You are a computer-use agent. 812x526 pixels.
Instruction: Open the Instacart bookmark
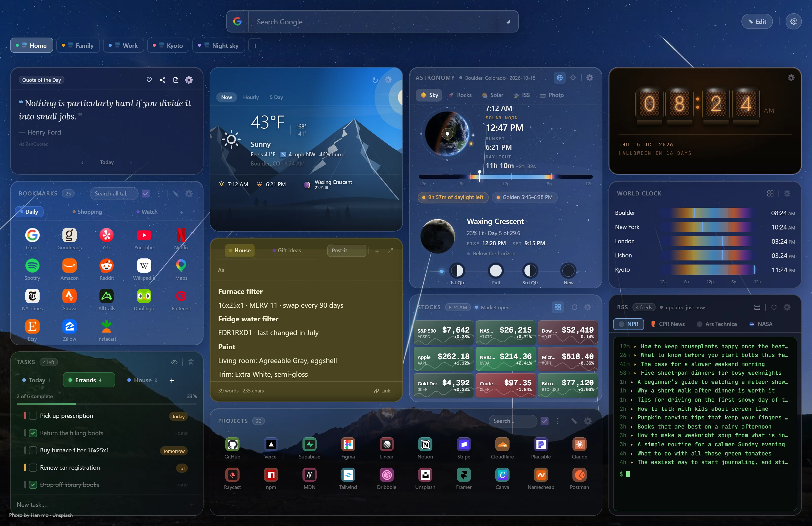coord(106,330)
